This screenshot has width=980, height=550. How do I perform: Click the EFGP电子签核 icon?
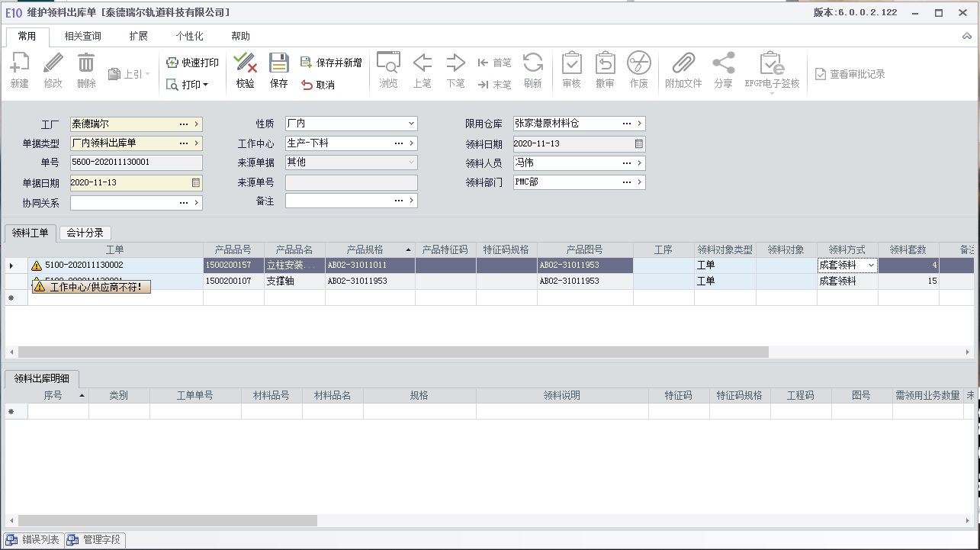tap(772, 63)
